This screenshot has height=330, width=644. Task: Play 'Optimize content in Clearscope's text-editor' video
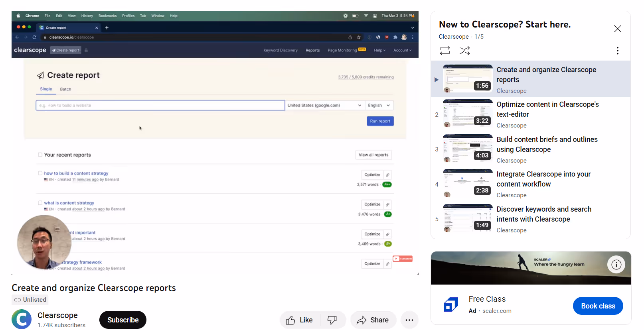tap(531, 114)
